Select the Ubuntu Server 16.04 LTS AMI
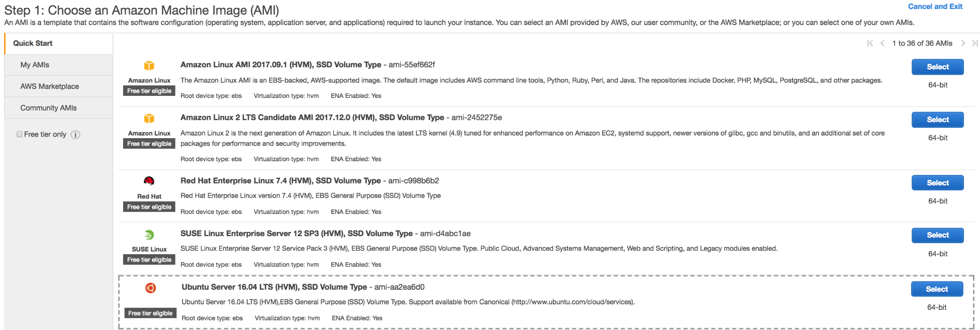Image resolution: width=980 pixels, height=330 pixels. [937, 289]
